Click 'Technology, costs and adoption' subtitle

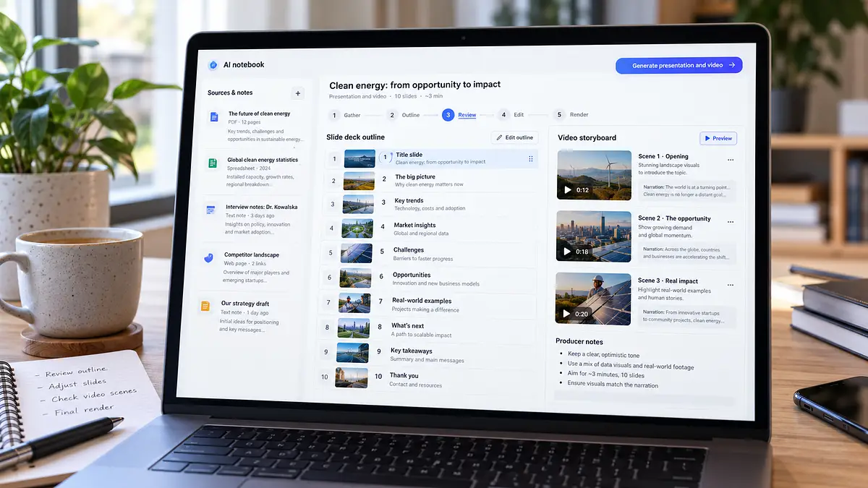coord(430,209)
